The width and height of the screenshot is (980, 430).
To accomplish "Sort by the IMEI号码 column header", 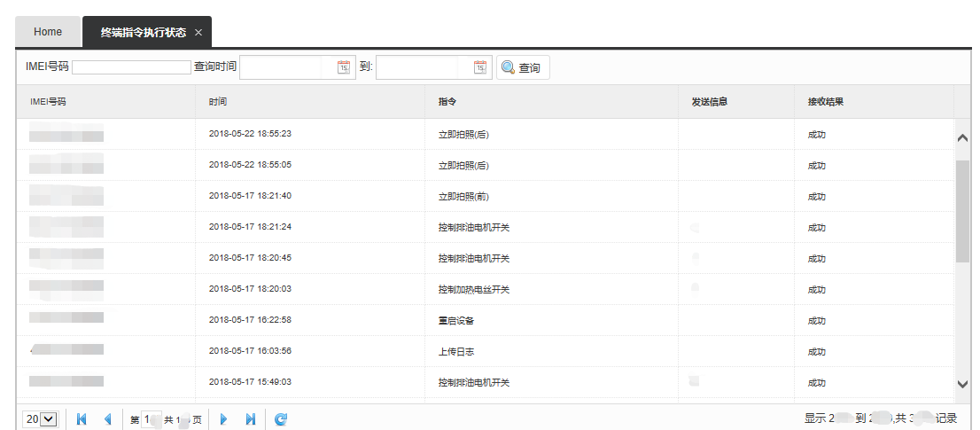I will [x=105, y=101].
